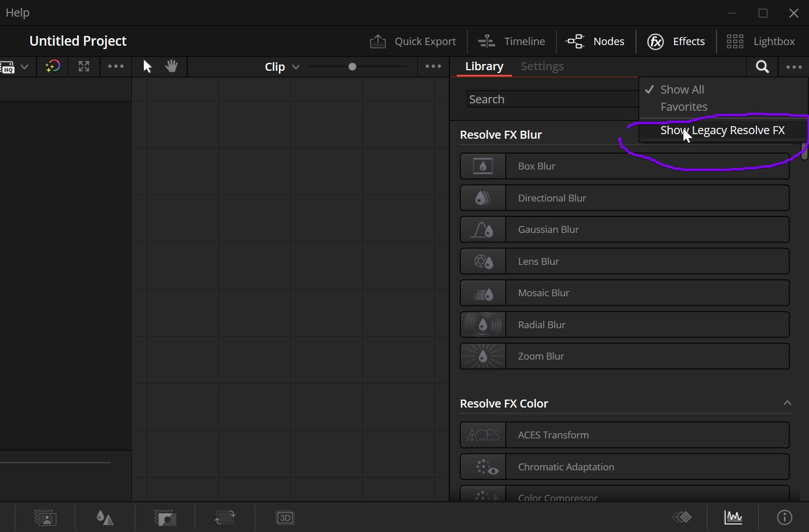Open the Clip mode dropdown
The width and height of the screenshot is (809, 532).
[x=282, y=67]
